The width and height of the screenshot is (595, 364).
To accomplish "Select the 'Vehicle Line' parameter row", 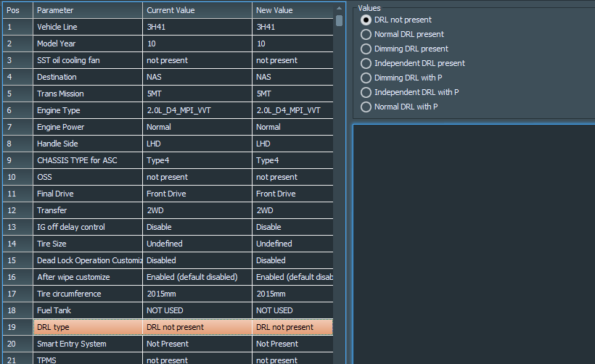I will pyautogui.click(x=87, y=27).
